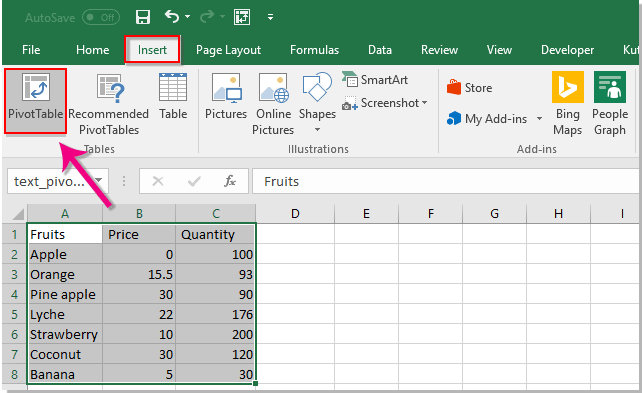Toggle the AutoSave switch

point(101,18)
